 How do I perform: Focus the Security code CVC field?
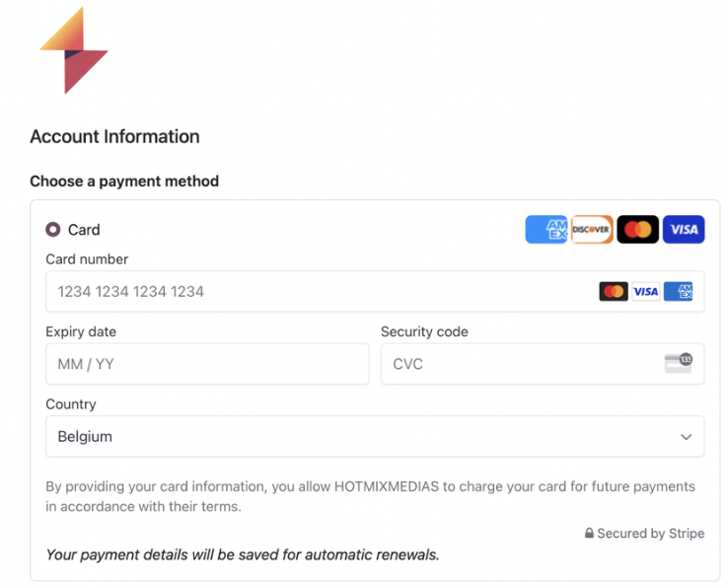pos(543,364)
